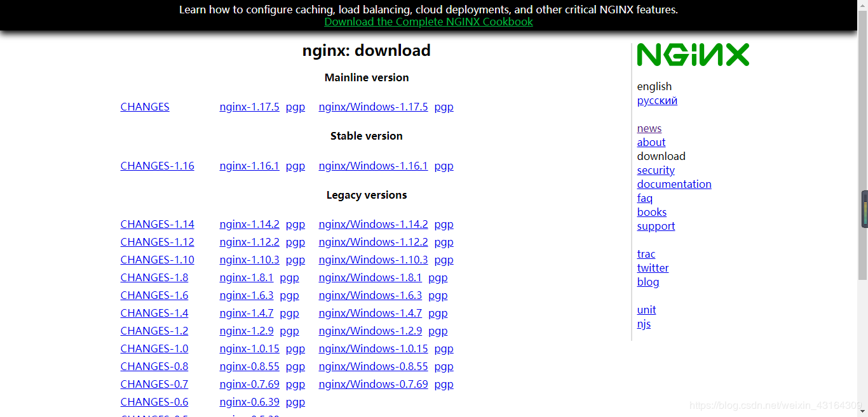868x417 pixels.
Task: Download nginx/Windows-1.17.5
Action: [x=373, y=107]
